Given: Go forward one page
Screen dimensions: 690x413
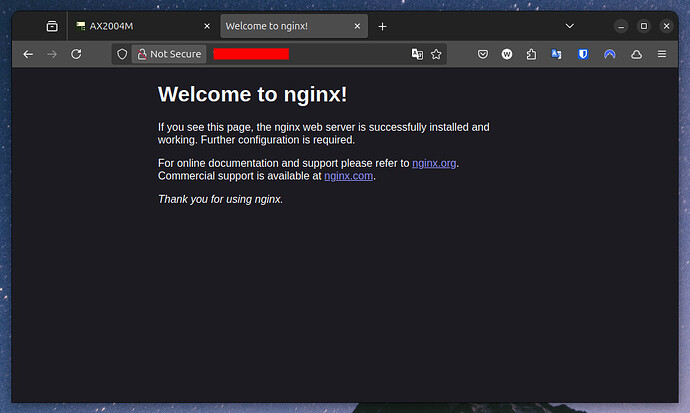Looking at the screenshot, I should tap(52, 54).
